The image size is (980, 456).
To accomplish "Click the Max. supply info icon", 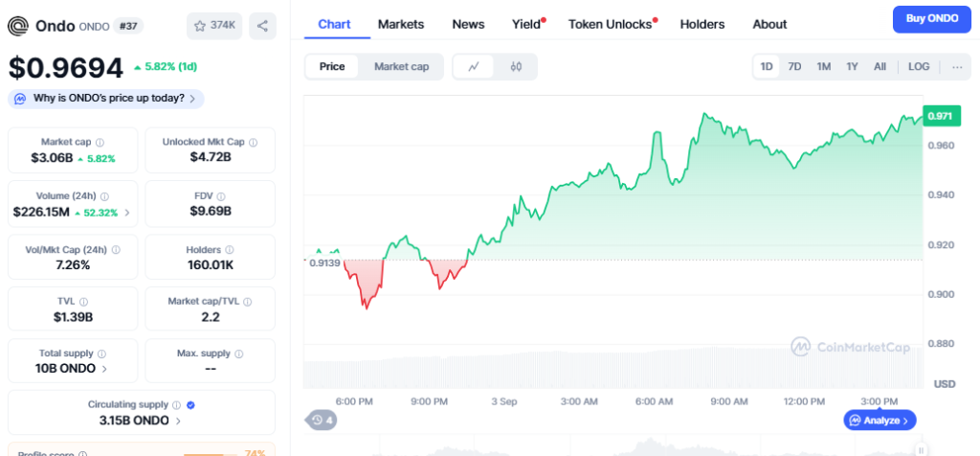I will [x=238, y=353].
